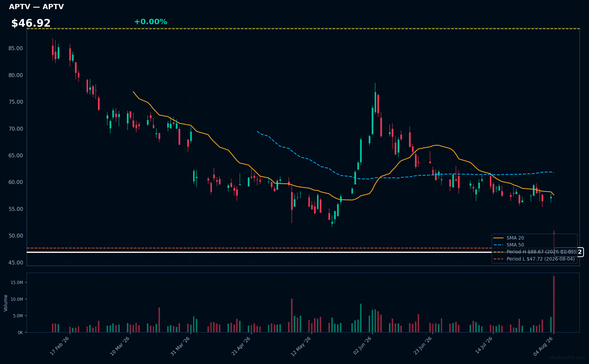
Task: Click the "65.00" price axis label
Action: click(x=16, y=155)
